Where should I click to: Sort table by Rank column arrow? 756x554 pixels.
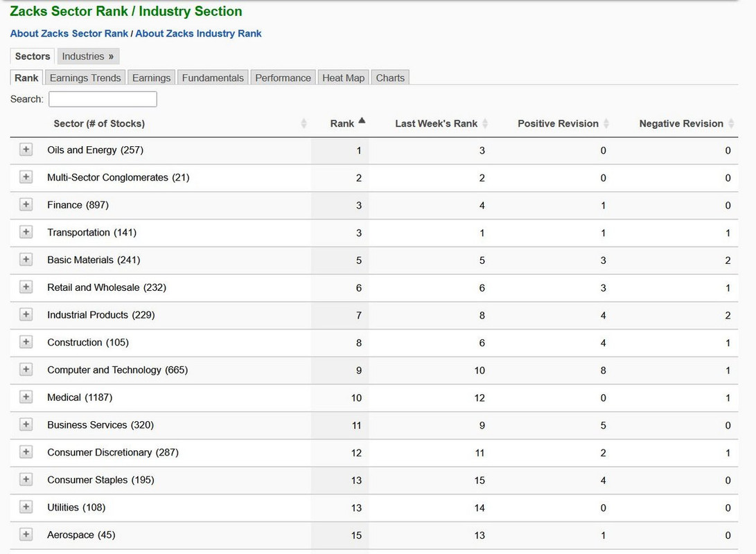pos(362,122)
